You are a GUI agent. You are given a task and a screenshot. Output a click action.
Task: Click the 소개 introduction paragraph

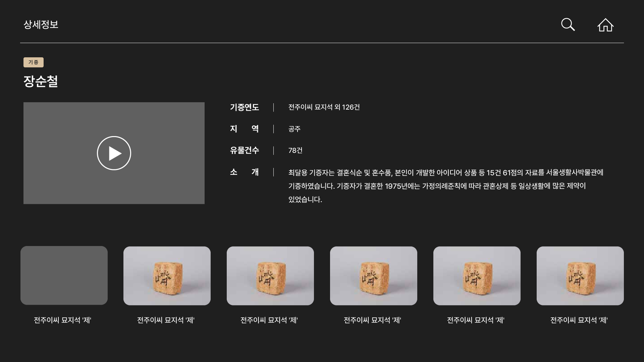click(445, 186)
